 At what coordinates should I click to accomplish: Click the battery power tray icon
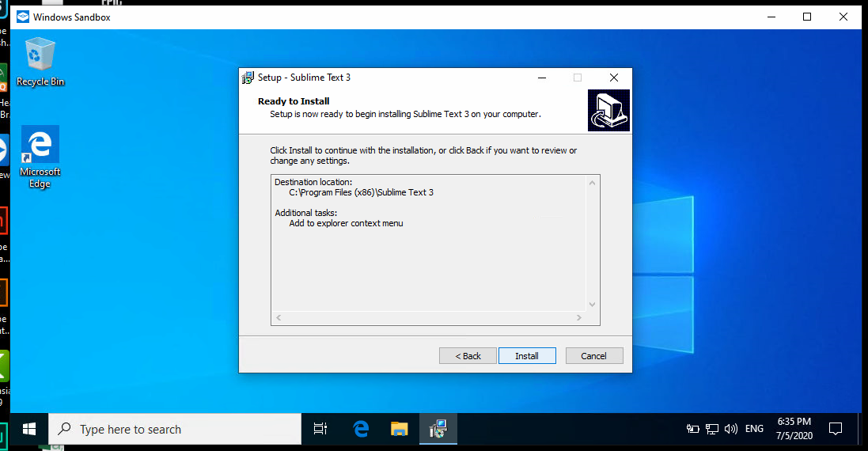(x=692, y=429)
